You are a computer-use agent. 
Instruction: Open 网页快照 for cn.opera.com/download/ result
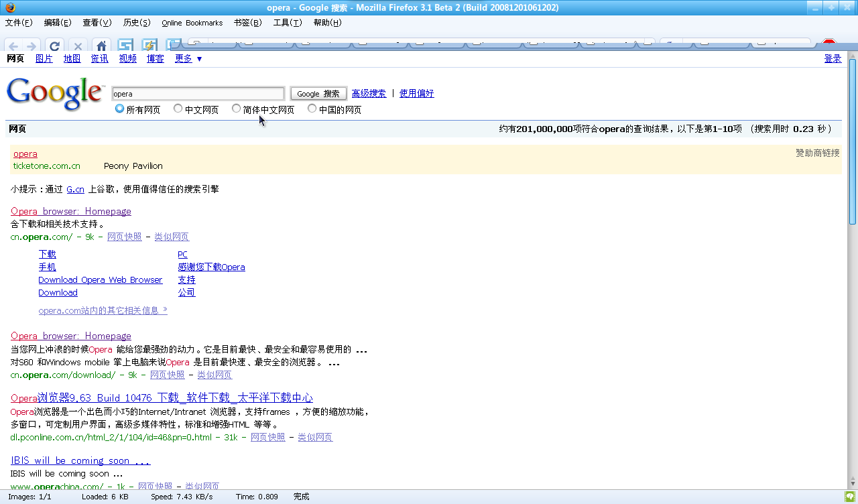point(168,375)
